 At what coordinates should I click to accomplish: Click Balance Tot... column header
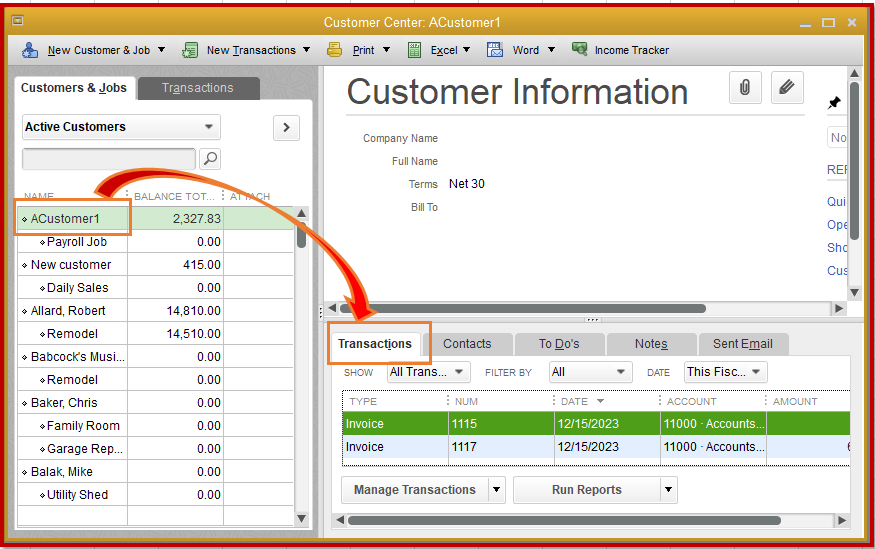[x=174, y=196]
